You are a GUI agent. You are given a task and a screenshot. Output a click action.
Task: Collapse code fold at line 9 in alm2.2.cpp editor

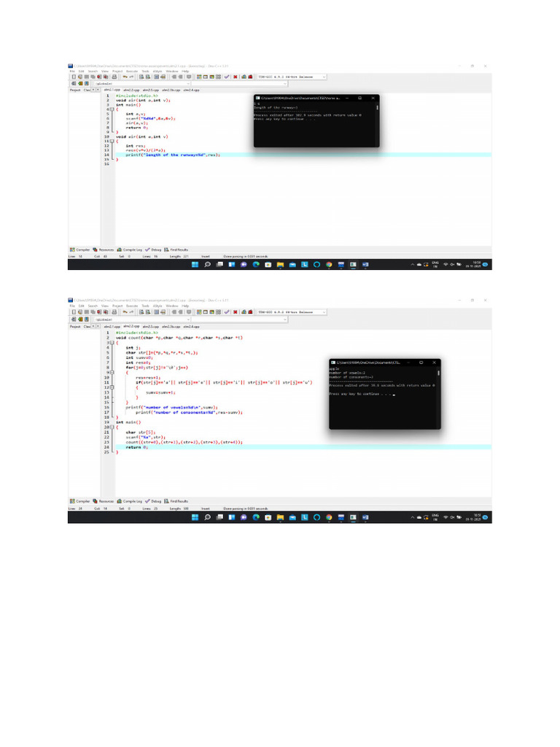[112, 373]
